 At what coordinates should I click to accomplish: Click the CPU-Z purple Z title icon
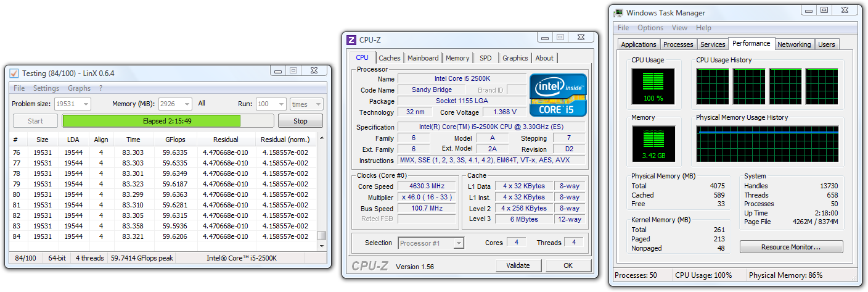(351, 40)
